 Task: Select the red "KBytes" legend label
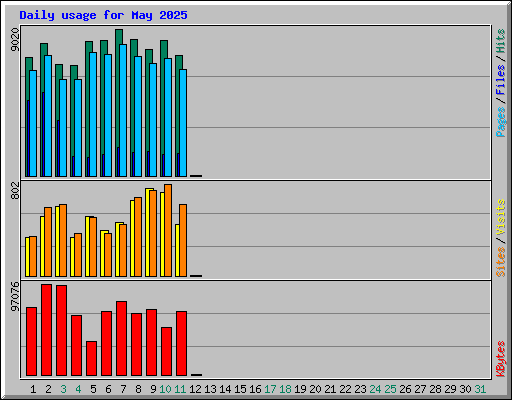point(500,359)
